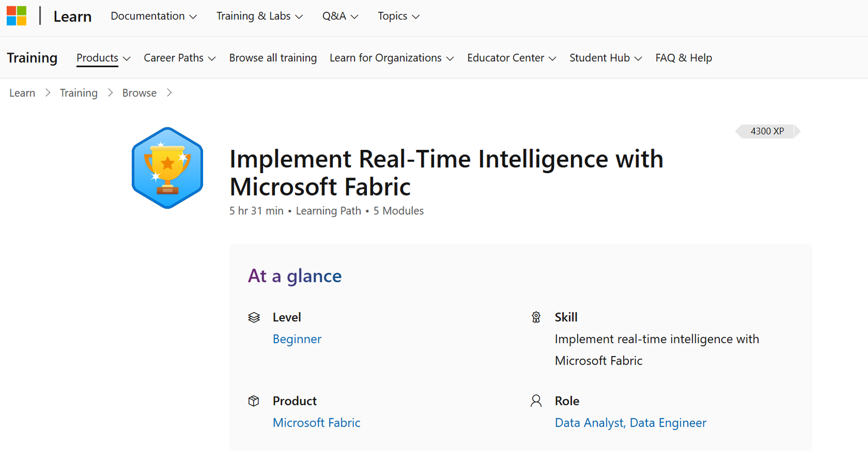Click the page title heading
868x463 pixels.
446,172
